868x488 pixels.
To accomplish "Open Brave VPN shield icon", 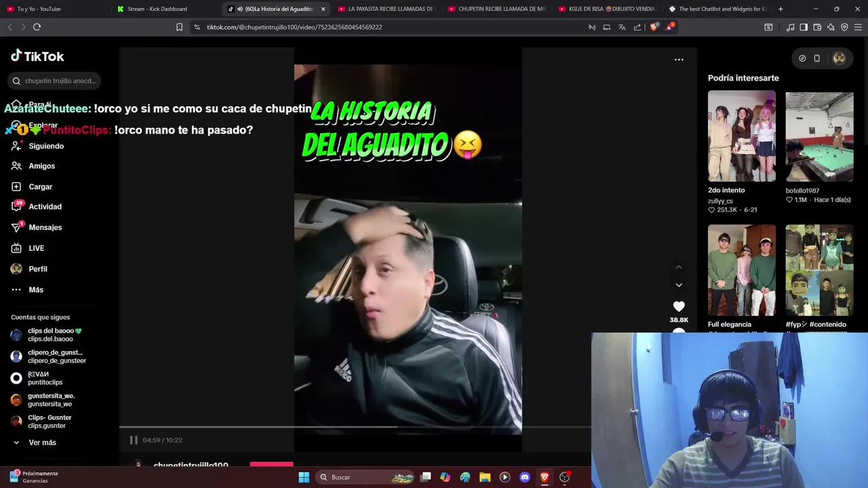I will tap(844, 27).
